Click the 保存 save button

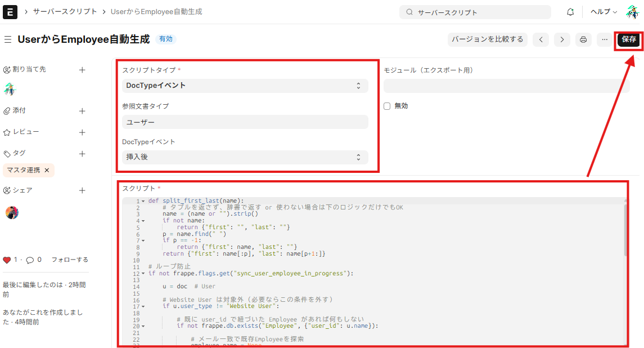(x=629, y=39)
